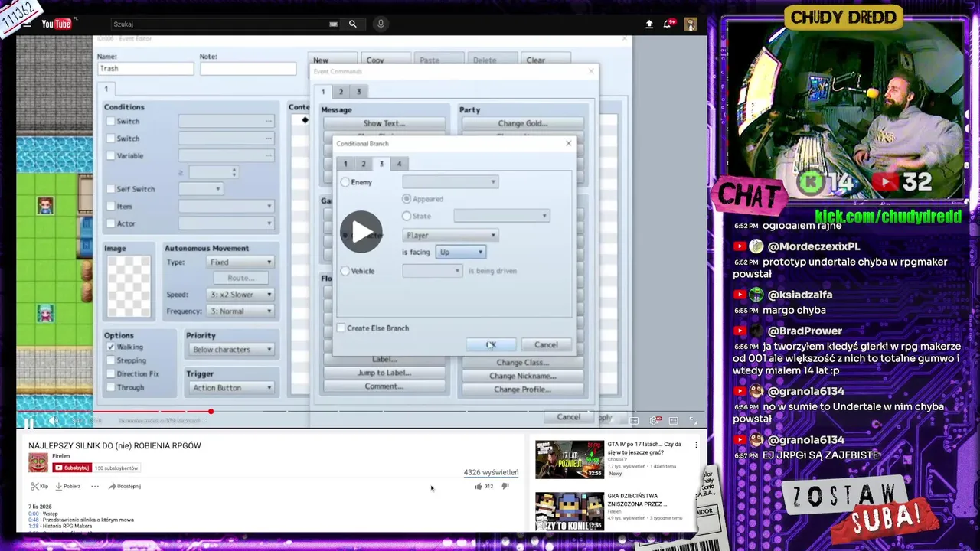Jump to 0:48 timestamp link in description
This screenshot has height=551, width=980.
pyautogui.click(x=33, y=520)
